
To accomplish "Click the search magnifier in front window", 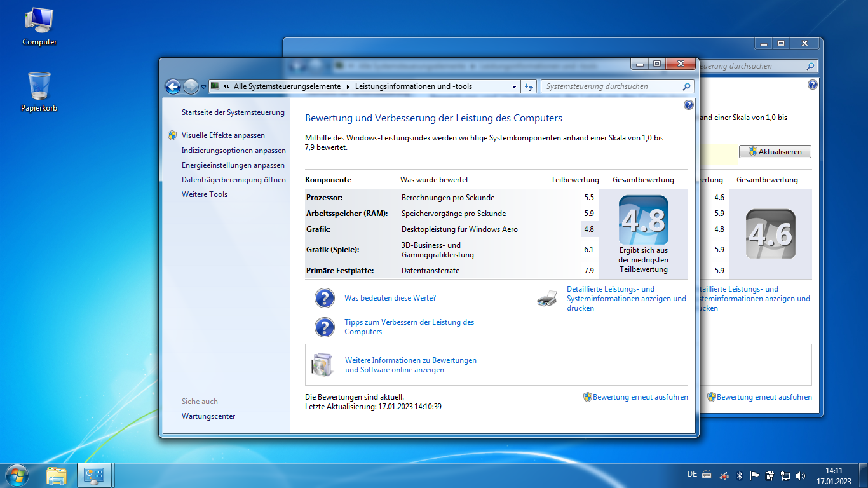I will coord(687,86).
